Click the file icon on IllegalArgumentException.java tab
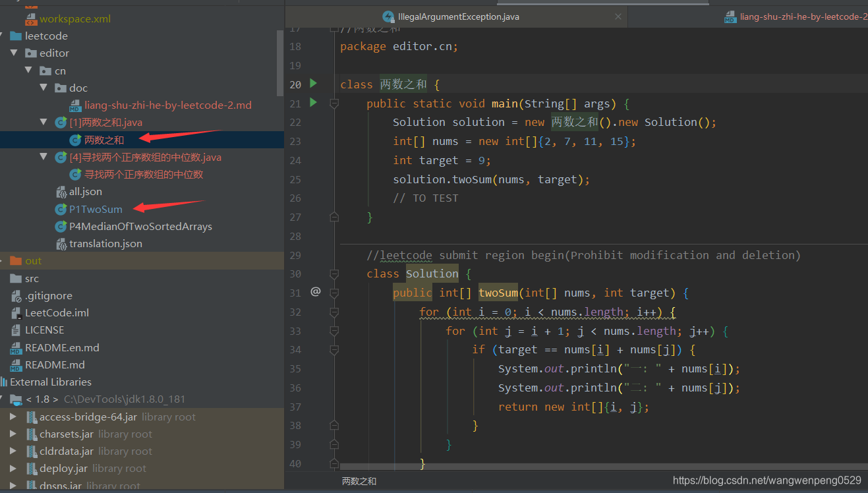The width and height of the screenshot is (868, 493). (x=388, y=16)
